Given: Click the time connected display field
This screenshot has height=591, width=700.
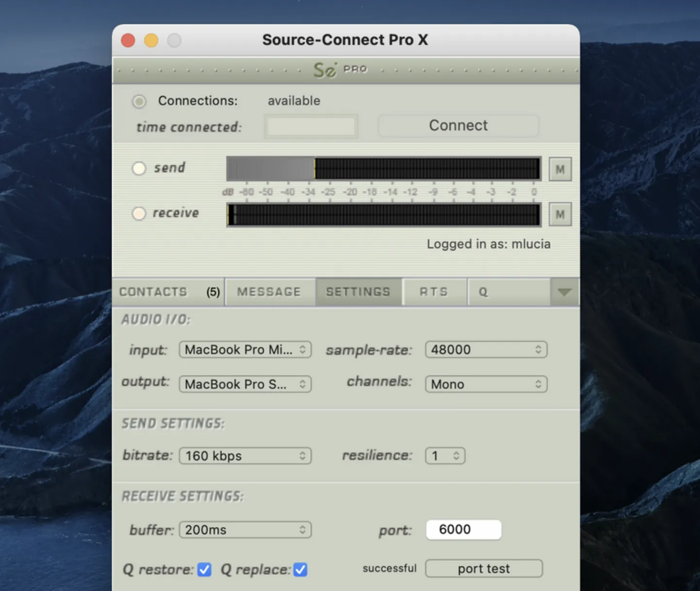Looking at the screenshot, I should pyautogui.click(x=311, y=127).
